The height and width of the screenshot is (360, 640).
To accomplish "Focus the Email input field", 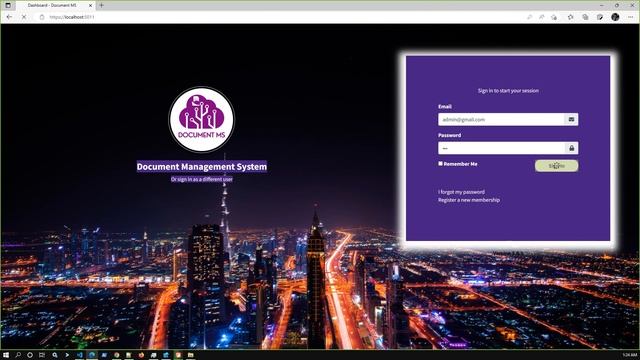I will 501,120.
